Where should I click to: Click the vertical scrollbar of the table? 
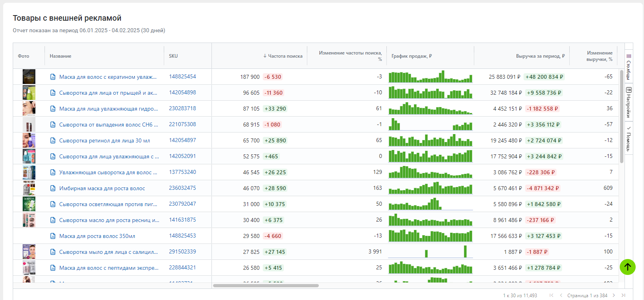621,116
